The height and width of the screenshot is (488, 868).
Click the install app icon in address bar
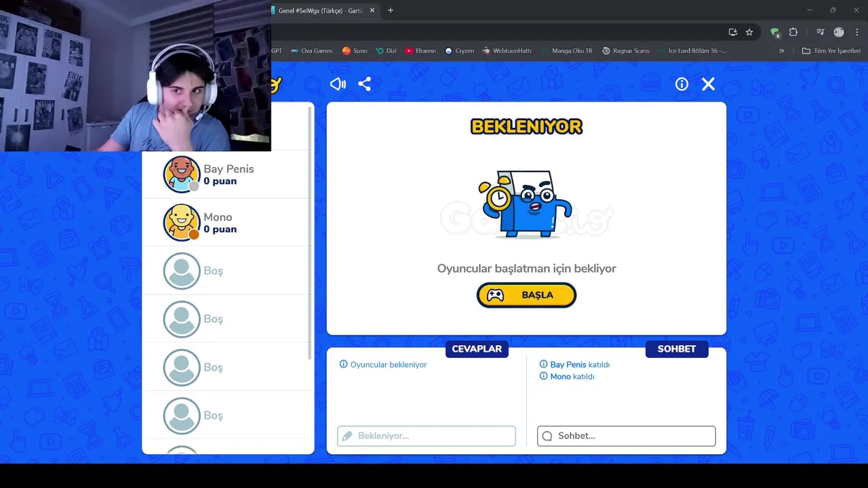733,32
